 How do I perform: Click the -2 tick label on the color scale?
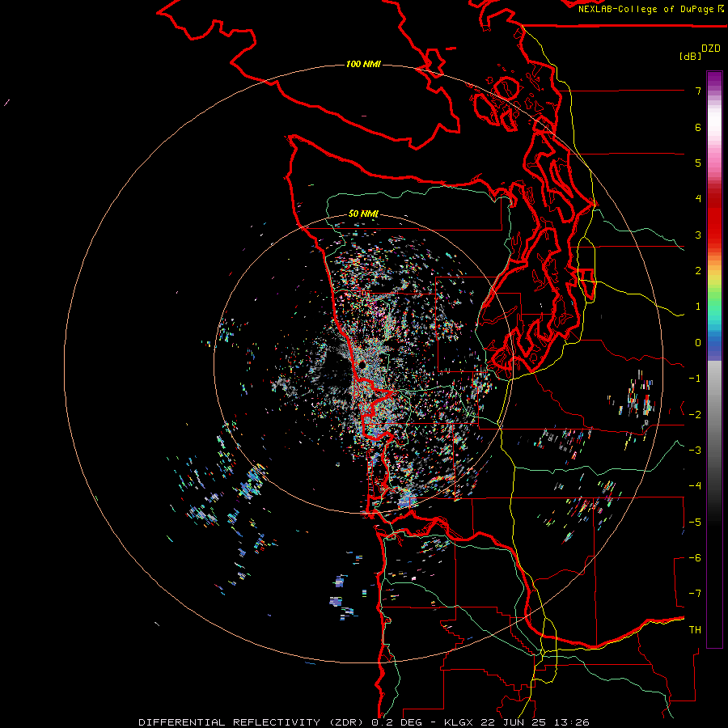coord(695,415)
